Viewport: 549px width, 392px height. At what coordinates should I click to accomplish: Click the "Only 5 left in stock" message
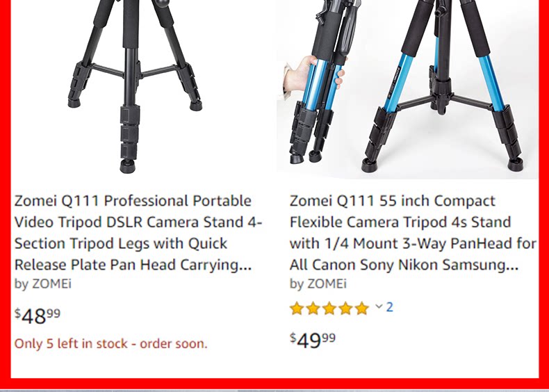pos(110,343)
